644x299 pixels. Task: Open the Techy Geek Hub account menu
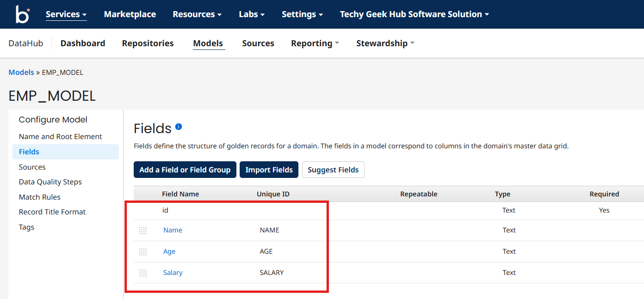click(x=414, y=14)
